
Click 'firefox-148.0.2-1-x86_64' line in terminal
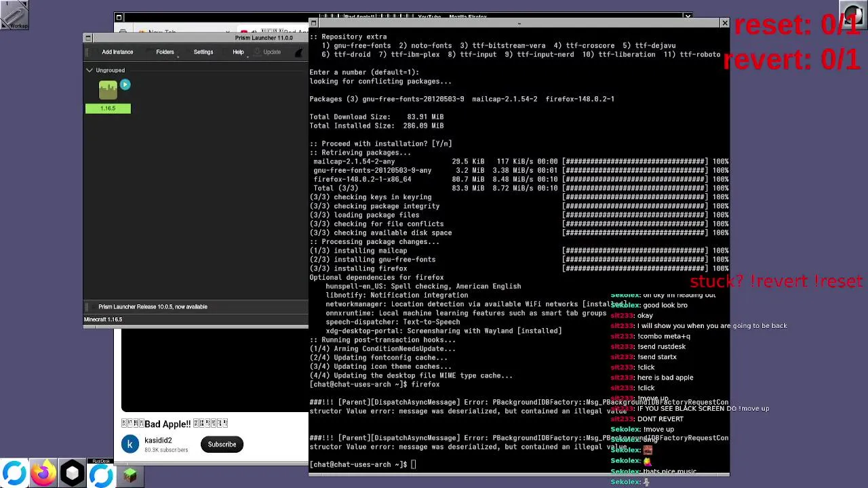(361, 179)
